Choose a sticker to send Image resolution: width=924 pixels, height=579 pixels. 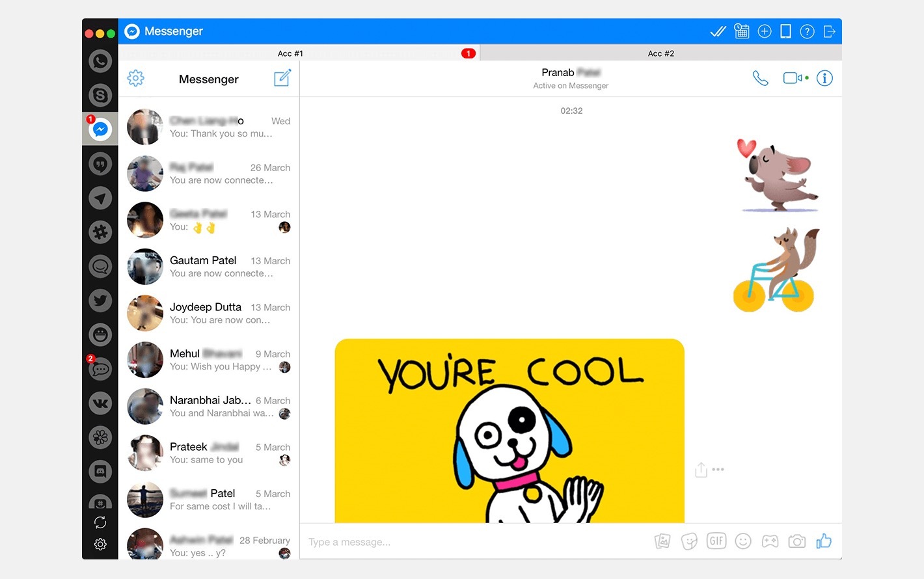(x=689, y=541)
